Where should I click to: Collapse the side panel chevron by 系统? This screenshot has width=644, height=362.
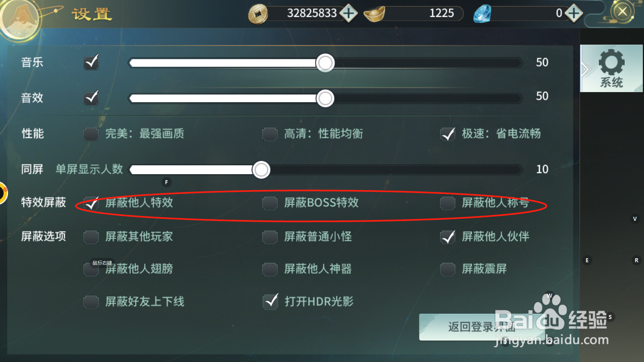click(585, 70)
